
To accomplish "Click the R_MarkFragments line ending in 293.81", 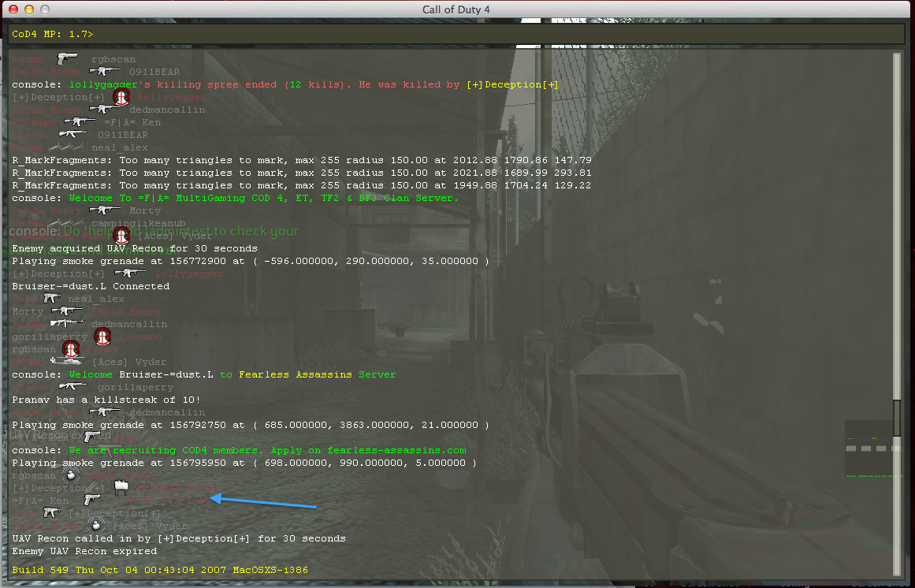I will [302, 173].
